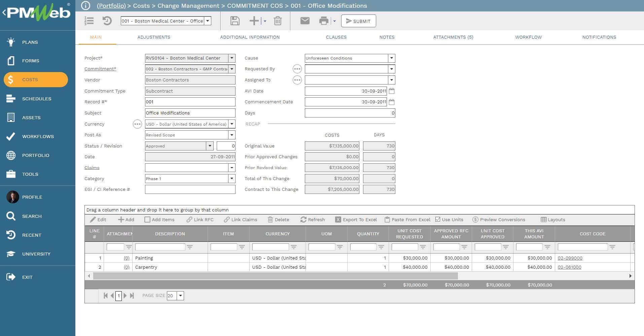Click the Submit button
644x336 pixels.
[358, 21]
